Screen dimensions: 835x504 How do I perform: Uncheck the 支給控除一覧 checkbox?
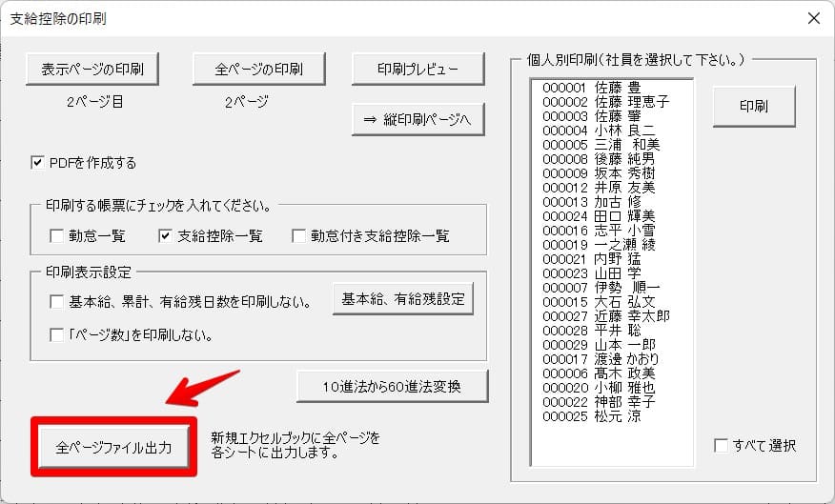(x=165, y=235)
